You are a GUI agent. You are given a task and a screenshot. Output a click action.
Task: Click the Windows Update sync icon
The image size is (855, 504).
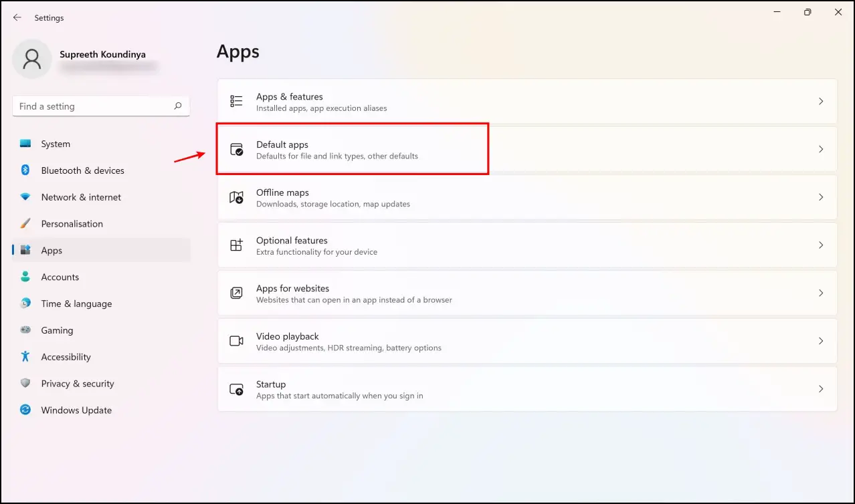coord(25,410)
